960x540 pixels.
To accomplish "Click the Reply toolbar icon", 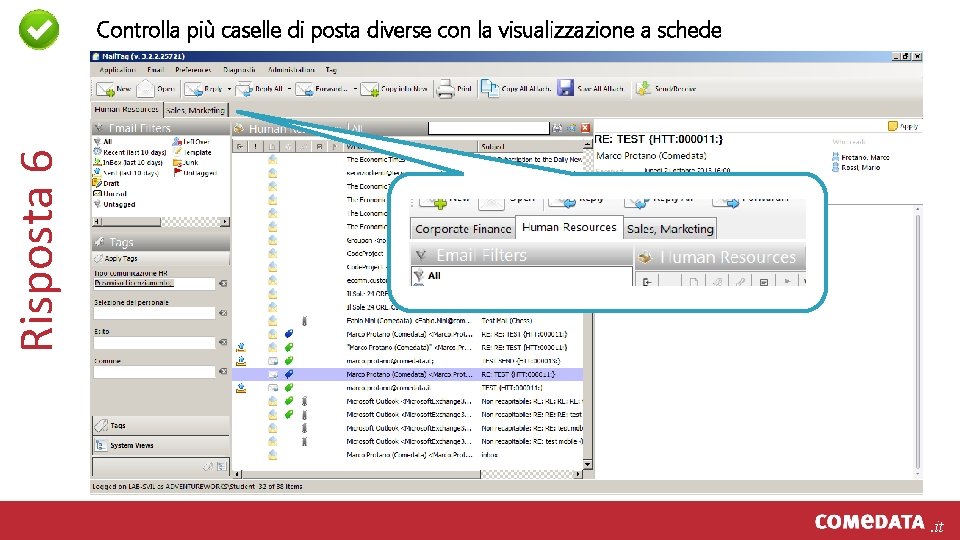I will point(193,89).
